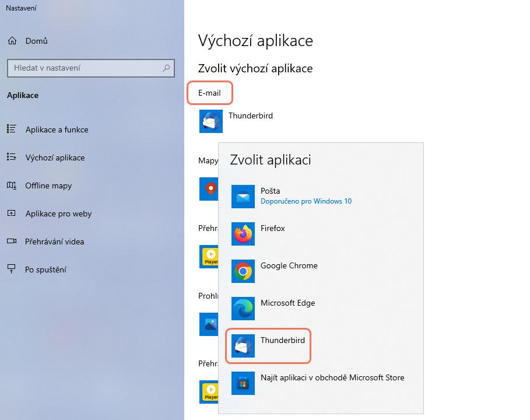
Task: Click the Microsoft Store icon in chooser
Action: pos(243,383)
